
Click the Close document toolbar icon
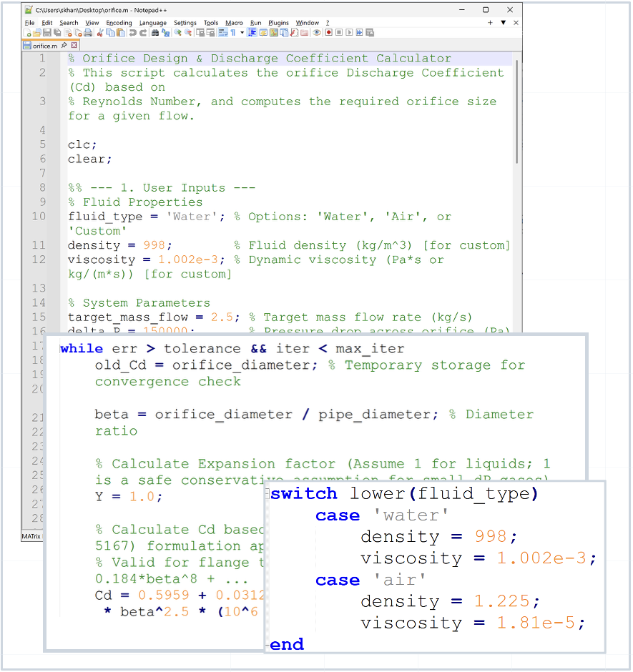point(68,33)
